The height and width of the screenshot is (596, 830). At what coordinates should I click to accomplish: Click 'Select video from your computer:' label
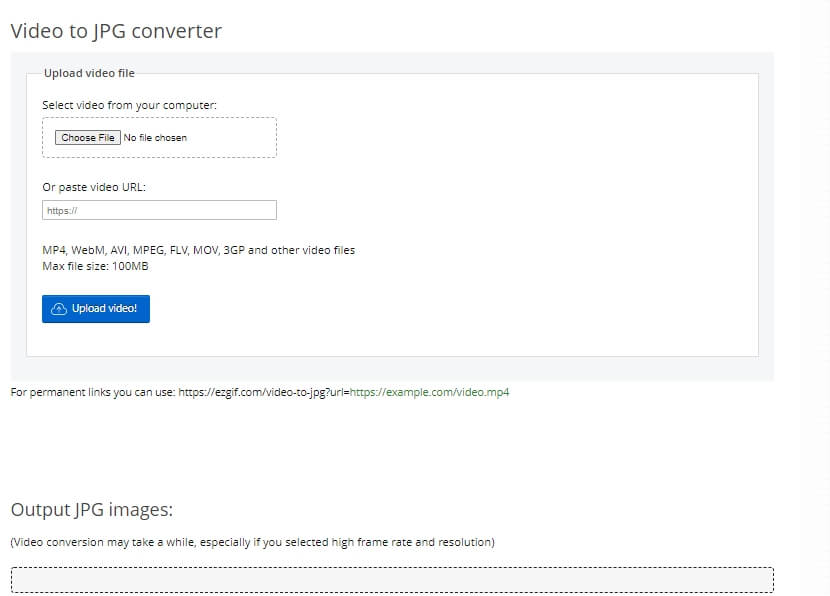130,105
